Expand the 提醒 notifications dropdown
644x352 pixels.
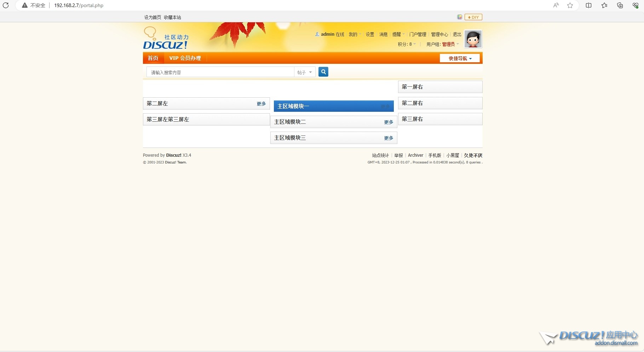(x=398, y=34)
